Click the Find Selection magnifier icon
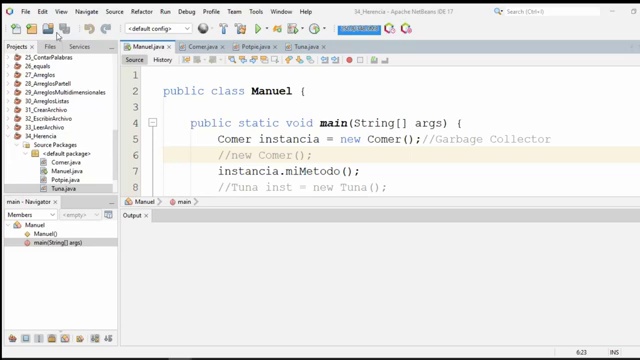The height and width of the screenshot is (360, 640). click(232, 60)
